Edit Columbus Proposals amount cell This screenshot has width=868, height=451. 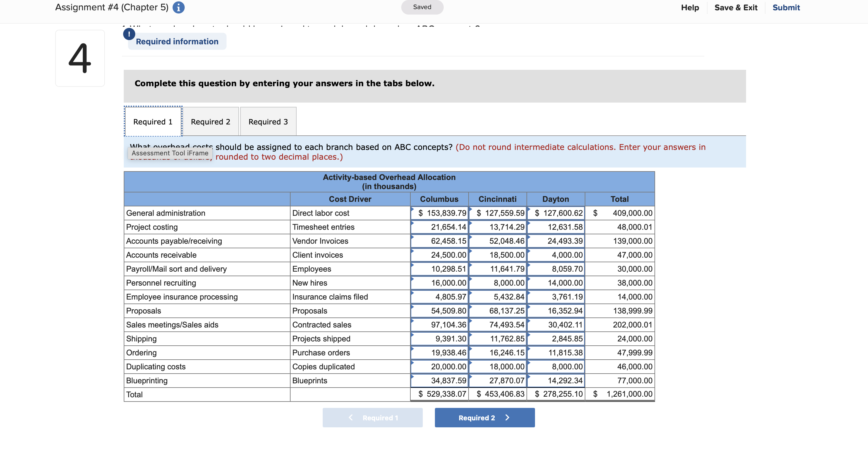(x=439, y=311)
